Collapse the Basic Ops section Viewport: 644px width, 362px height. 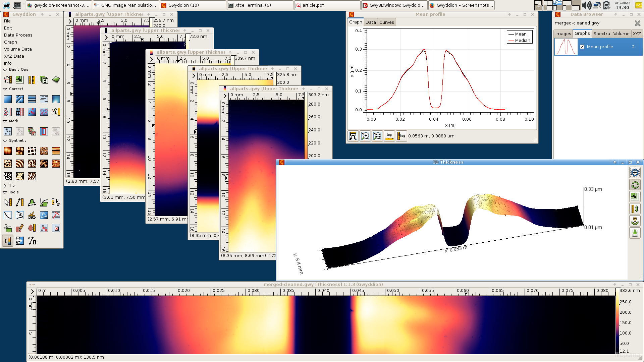(x=5, y=70)
